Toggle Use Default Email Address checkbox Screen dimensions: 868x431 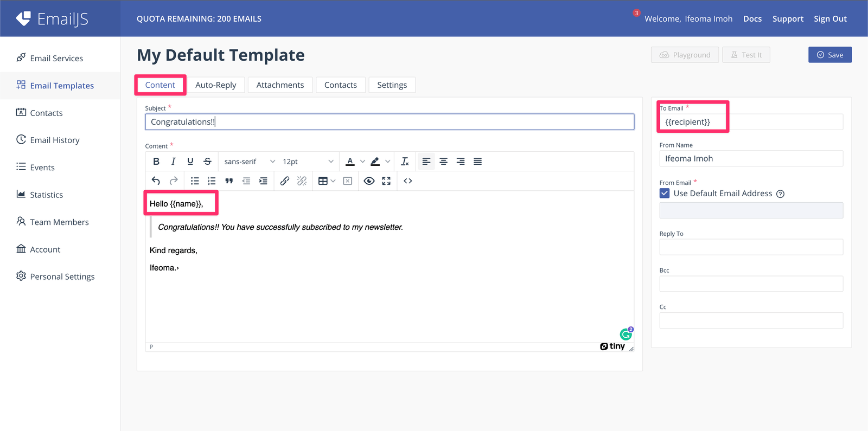[665, 194]
